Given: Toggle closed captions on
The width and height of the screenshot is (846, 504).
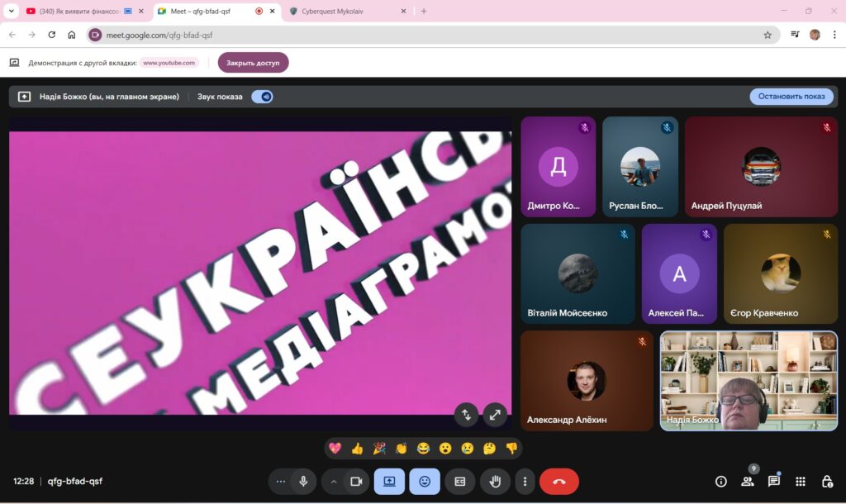Looking at the screenshot, I should (460, 482).
